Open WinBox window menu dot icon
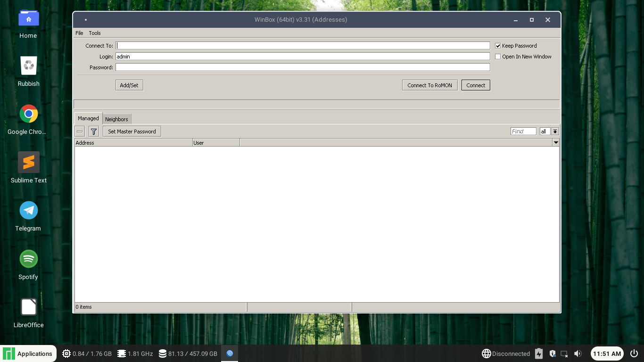The image size is (644, 362). pyautogui.click(x=85, y=20)
